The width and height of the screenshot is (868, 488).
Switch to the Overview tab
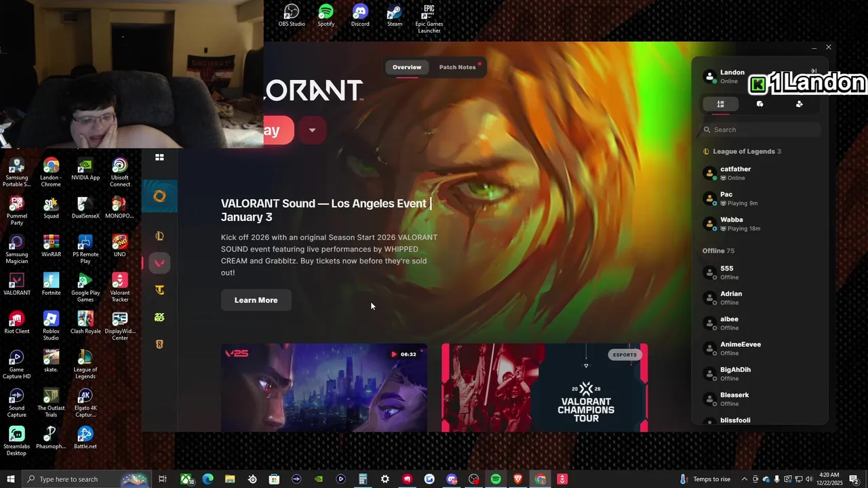coord(407,67)
